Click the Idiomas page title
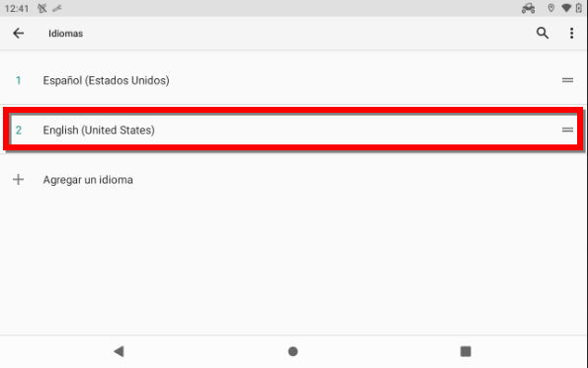Image resolution: width=588 pixels, height=368 pixels. [65, 34]
